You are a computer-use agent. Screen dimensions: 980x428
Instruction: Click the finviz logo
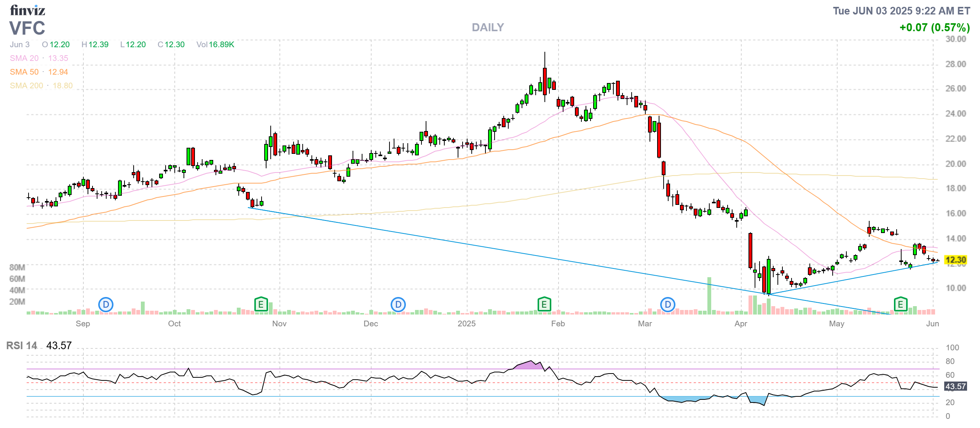click(27, 10)
